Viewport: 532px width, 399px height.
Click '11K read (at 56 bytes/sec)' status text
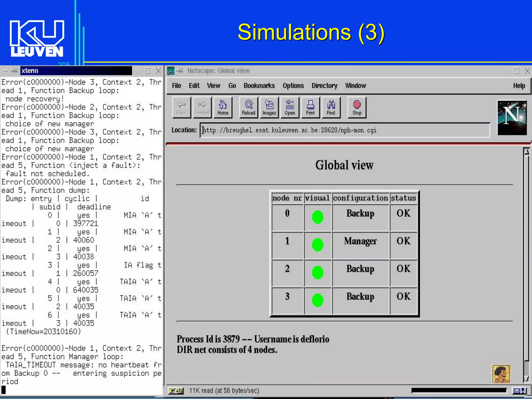pyautogui.click(x=224, y=390)
